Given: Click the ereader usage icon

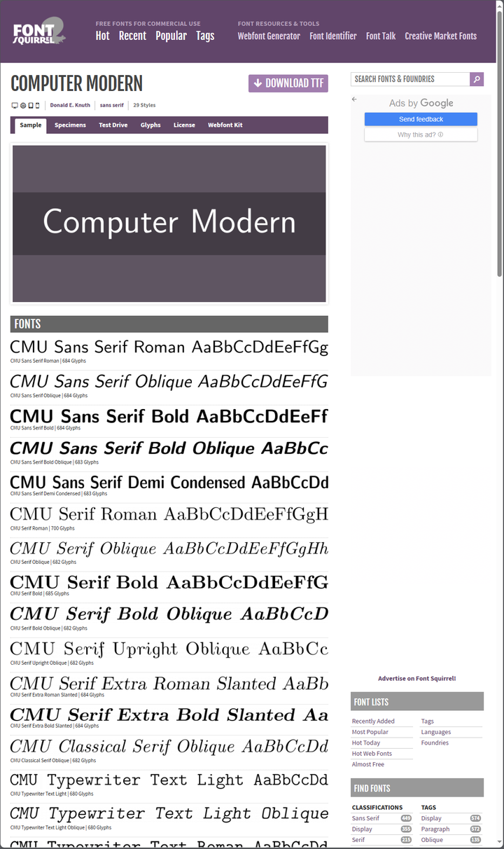Looking at the screenshot, I should 22,104.
